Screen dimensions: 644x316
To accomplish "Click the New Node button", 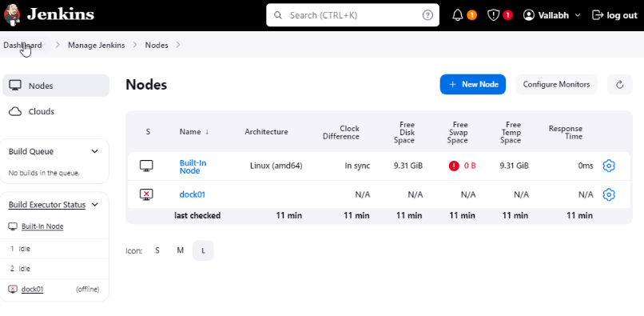I will click(x=473, y=84).
